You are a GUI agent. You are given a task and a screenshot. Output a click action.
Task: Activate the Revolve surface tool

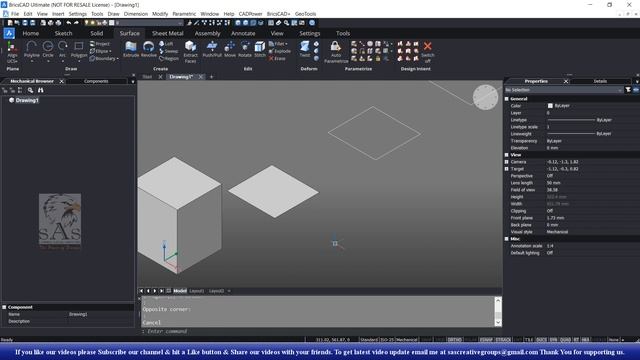(149, 49)
